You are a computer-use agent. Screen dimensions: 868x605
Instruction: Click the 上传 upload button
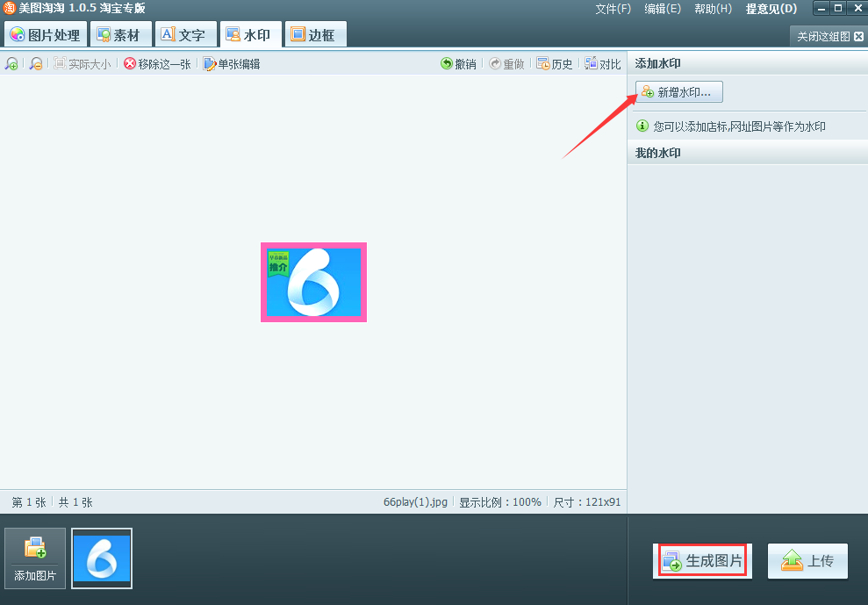click(807, 561)
